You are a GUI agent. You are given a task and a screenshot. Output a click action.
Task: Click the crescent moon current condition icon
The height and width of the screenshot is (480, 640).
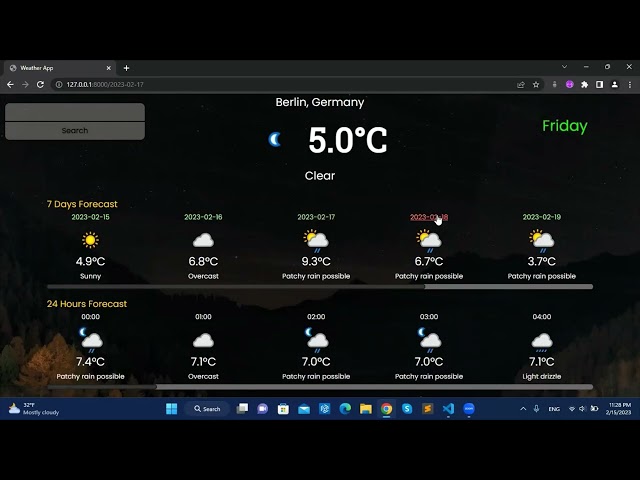275,139
